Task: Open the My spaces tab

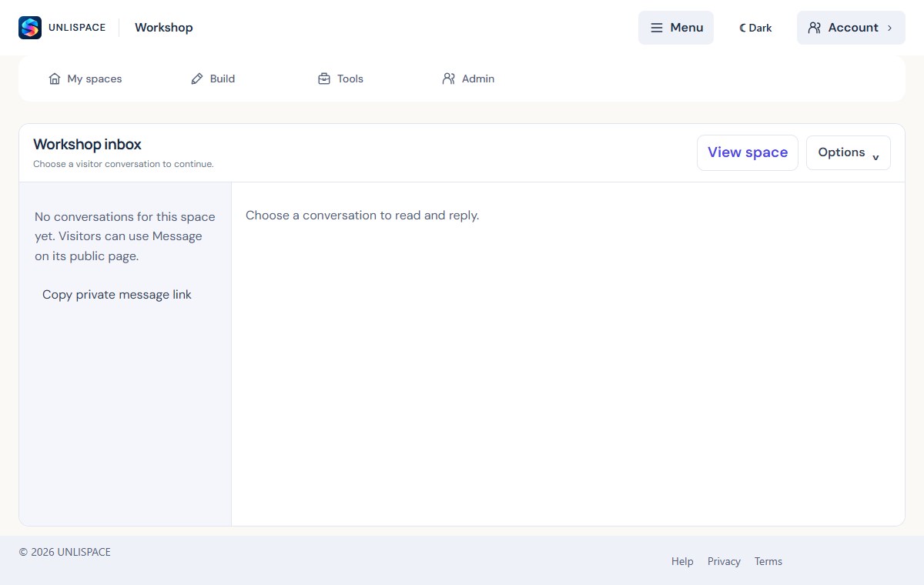Action: tap(85, 79)
